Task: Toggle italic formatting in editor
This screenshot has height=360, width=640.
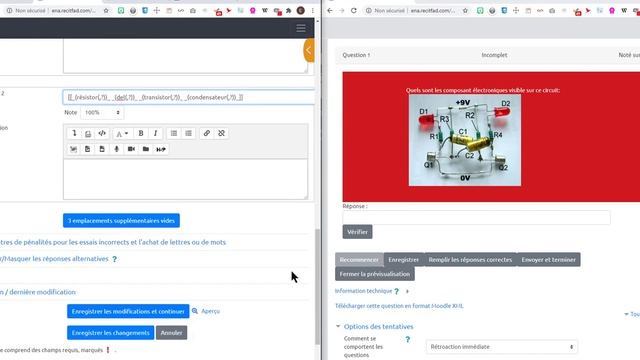Action: click(x=156, y=133)
